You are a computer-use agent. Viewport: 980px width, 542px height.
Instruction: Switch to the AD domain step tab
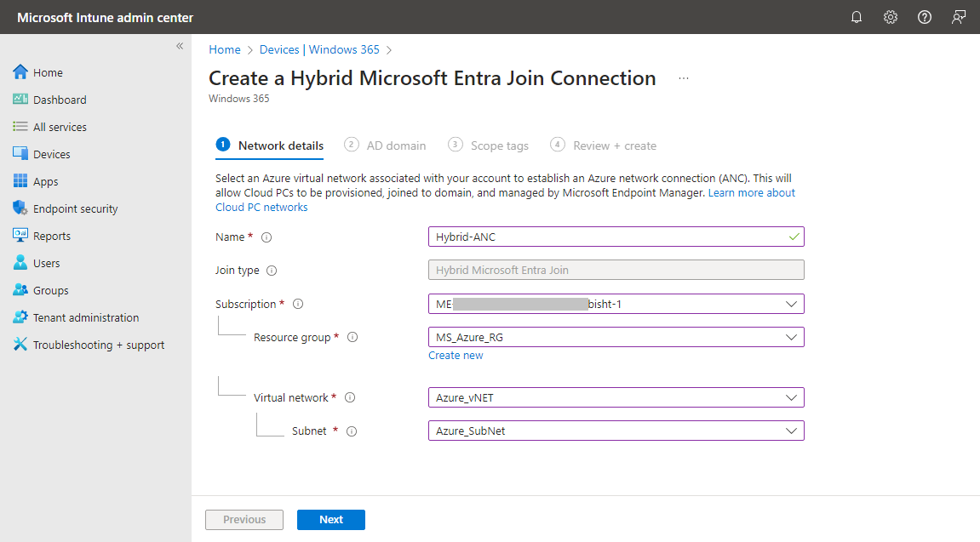click(385, 145)
